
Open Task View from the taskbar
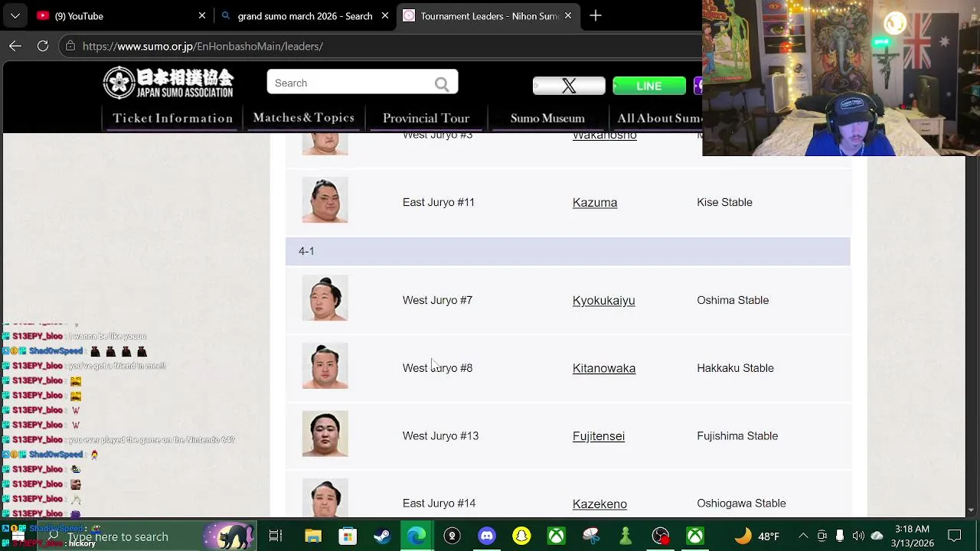[x=276, y=536]
